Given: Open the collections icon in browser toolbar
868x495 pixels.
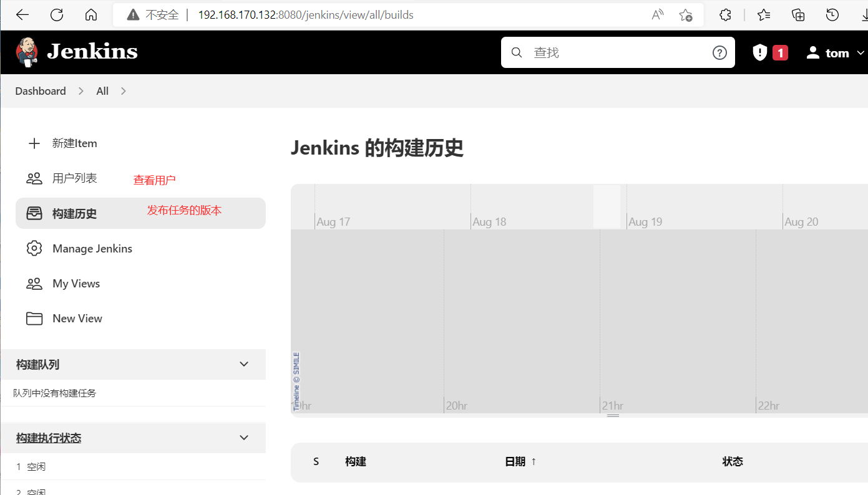Looking at the screenshot, I should tap(798, 15).
